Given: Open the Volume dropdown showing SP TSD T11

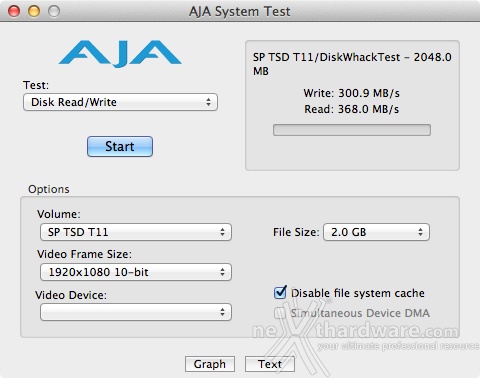Looking at the screenshot, I should (136, 232).
